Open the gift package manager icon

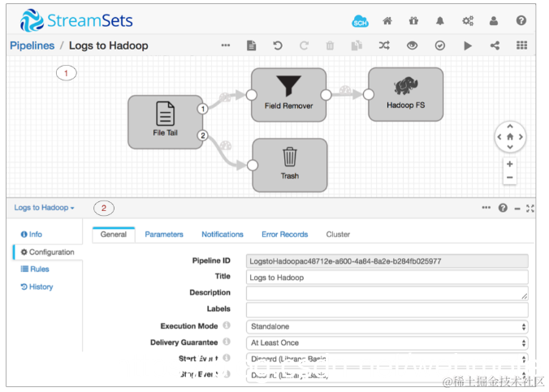coord(413,21)
